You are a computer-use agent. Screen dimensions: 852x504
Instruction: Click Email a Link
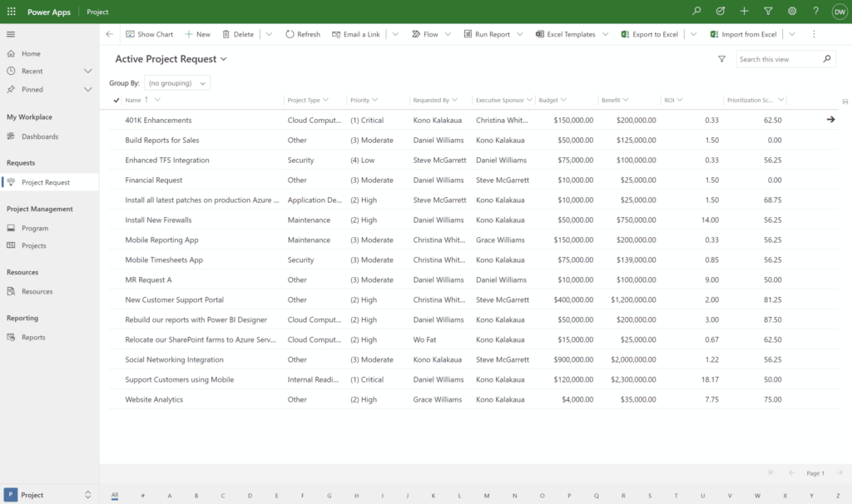pyautogui.click(x=356, y=34)
